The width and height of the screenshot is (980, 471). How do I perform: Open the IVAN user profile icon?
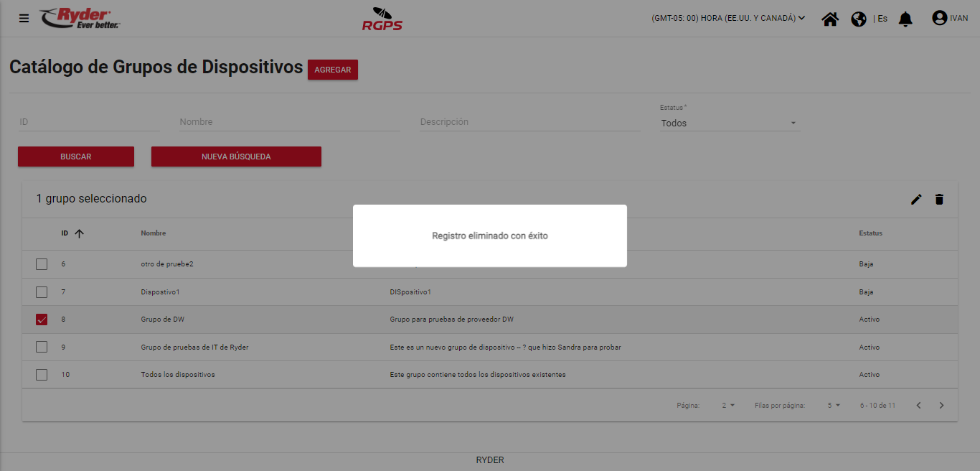[x=940, y=18]
